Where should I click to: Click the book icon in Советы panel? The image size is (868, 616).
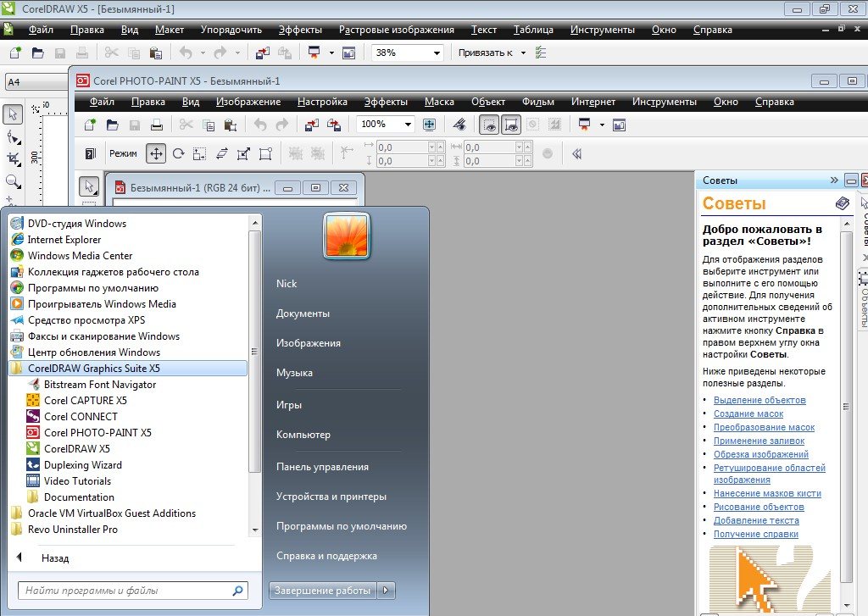click(x=842, y=203)
